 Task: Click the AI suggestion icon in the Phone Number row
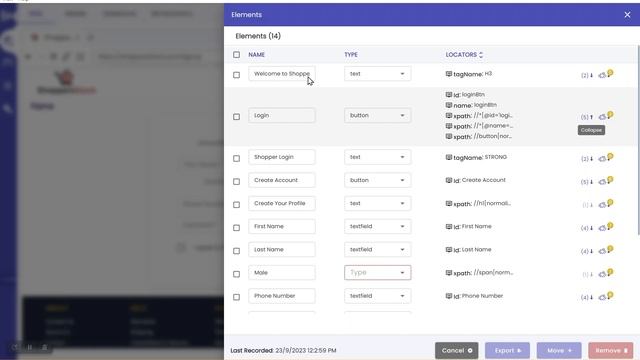pos(606,296)
